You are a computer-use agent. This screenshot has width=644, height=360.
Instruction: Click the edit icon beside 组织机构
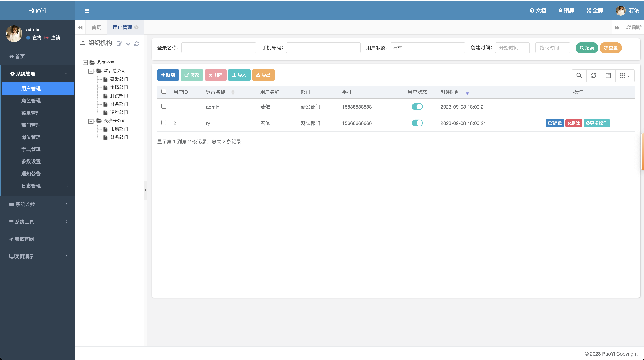(x=119, y=44)
